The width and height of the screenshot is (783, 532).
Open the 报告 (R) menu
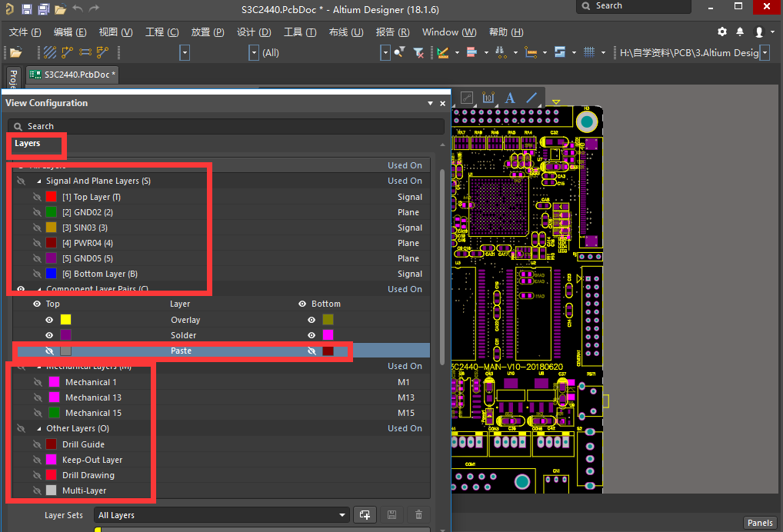coord(392,32)
